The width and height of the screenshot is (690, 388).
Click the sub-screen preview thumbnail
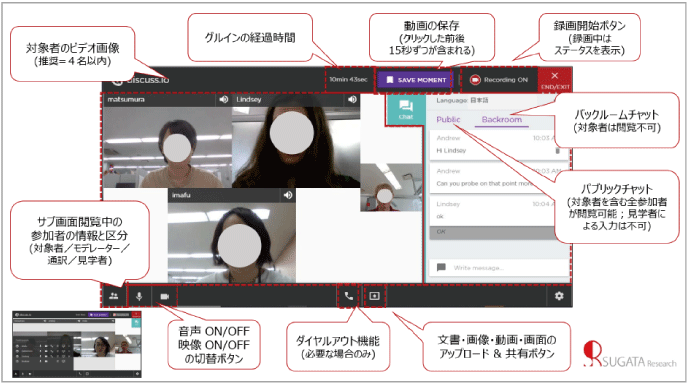(x=77, y=345)
